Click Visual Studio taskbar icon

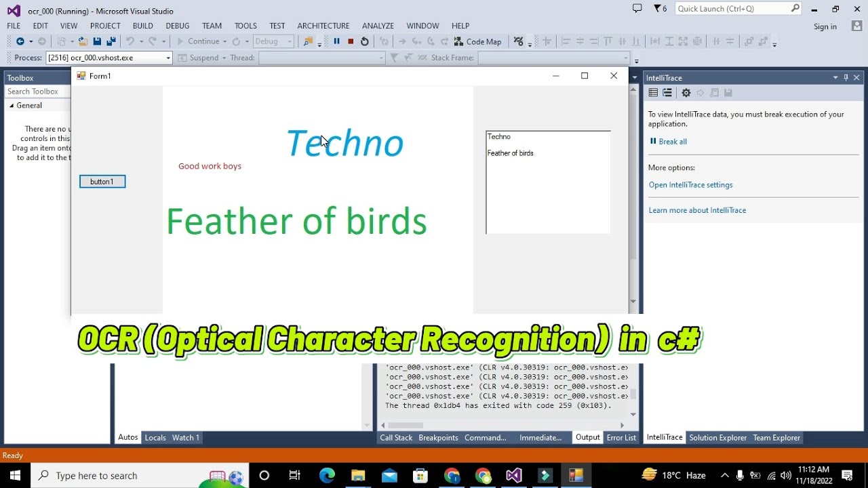pos(513,475)
